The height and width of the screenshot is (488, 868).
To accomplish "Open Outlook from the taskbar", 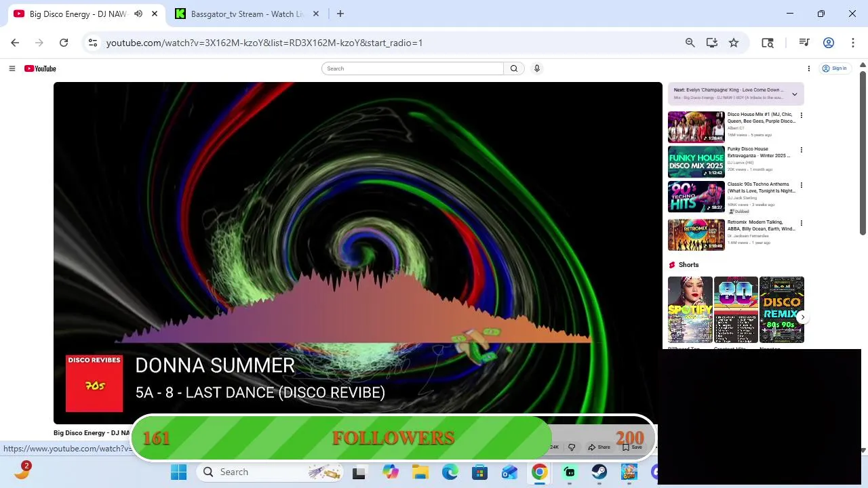I will point(510,472).
